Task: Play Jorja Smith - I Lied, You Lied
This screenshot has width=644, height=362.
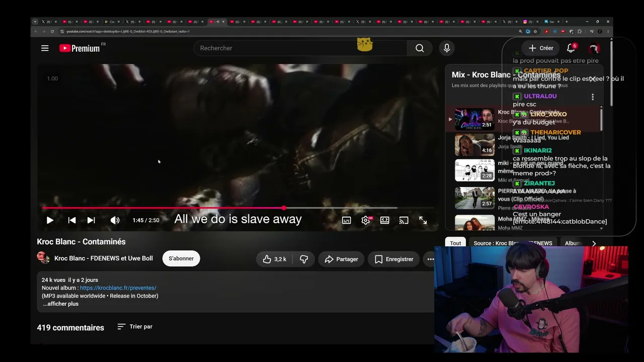Action: tap(474, 144)
